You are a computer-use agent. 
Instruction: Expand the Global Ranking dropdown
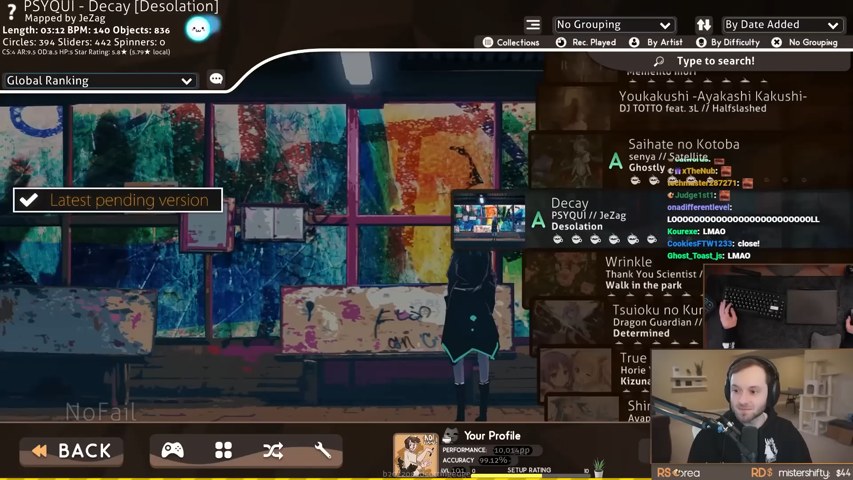coord(99,81)
